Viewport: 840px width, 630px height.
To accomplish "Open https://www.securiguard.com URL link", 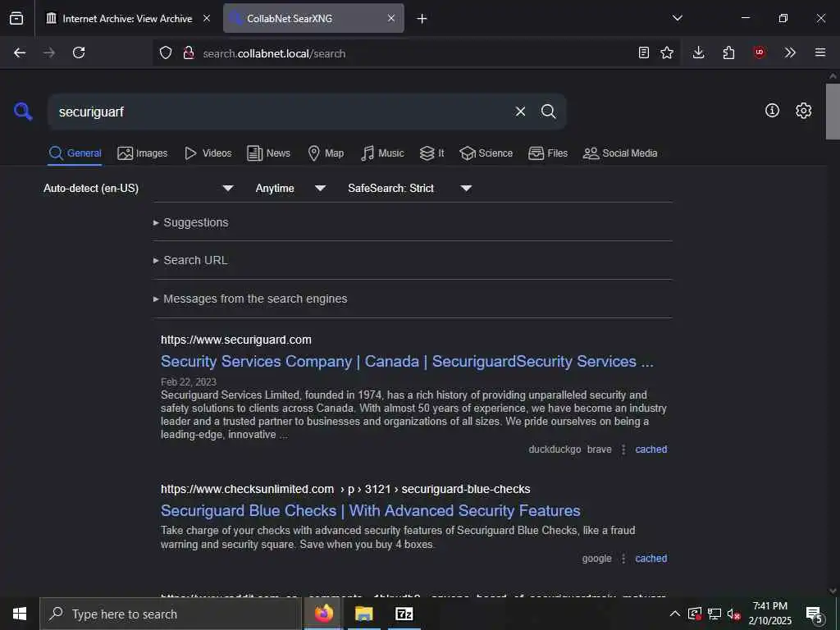I will tap(236, 340).
